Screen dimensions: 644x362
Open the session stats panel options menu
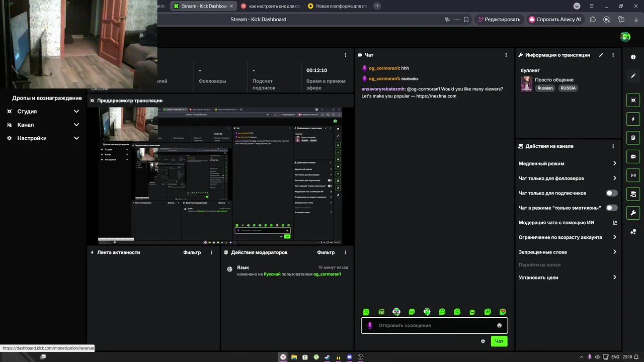(x=345, y=55)
